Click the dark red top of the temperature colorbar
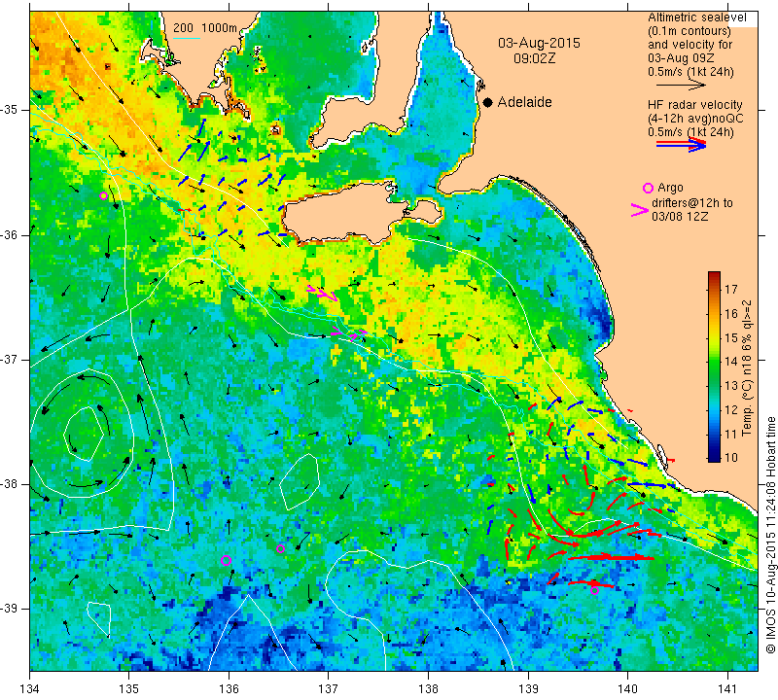This screenshot has width=778, height=700. coord(714,274)
